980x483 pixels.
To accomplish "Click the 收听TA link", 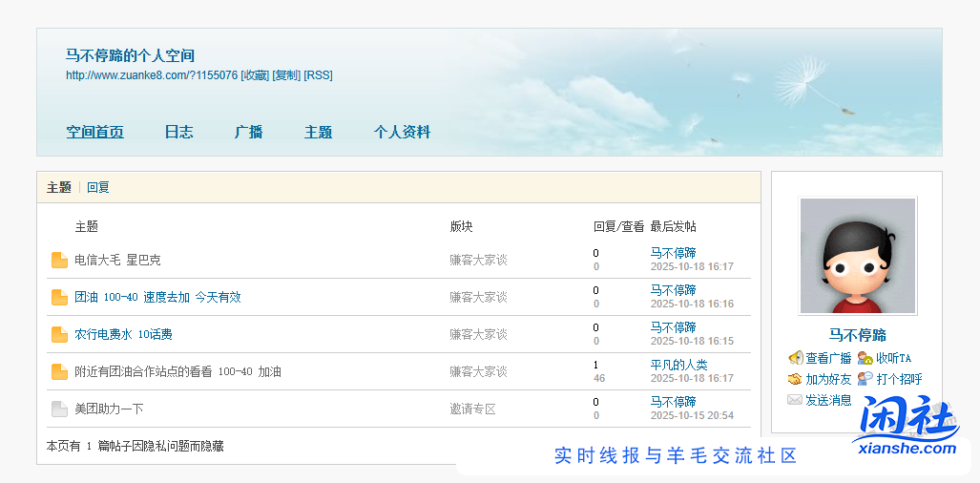I will 894,358.
